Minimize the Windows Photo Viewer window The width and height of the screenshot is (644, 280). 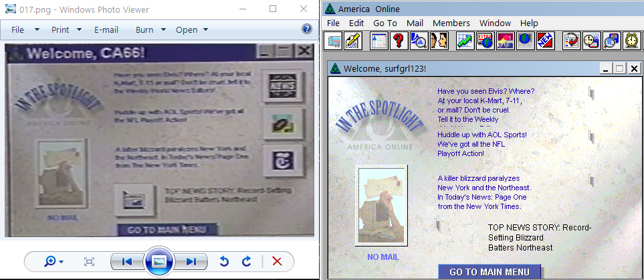point(243,9)
